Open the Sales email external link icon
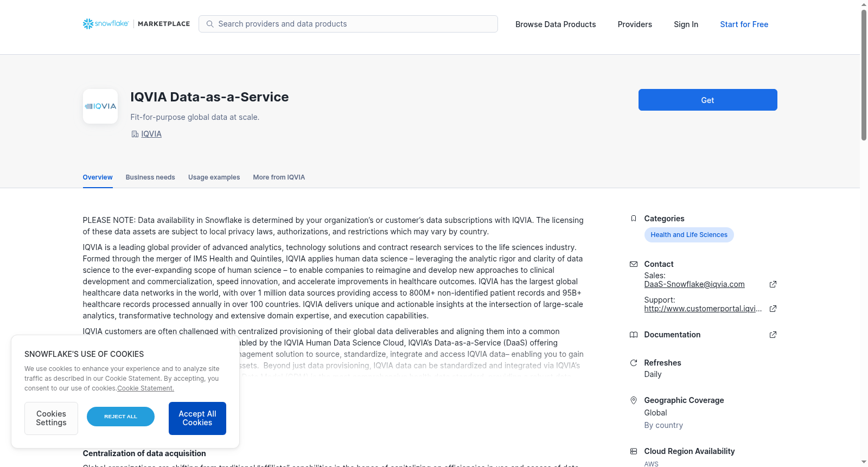The width and height of the screenshot is (868, 467). point(773,284)
